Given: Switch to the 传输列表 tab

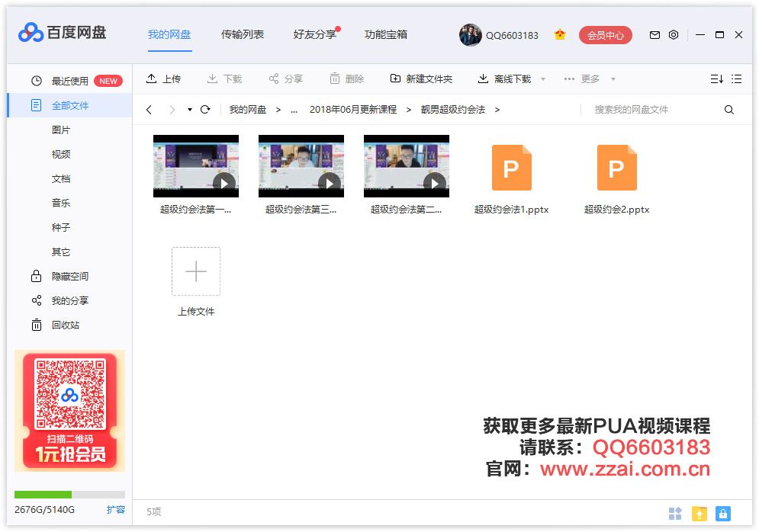Looking at the screenshot, I should (243, 34).
